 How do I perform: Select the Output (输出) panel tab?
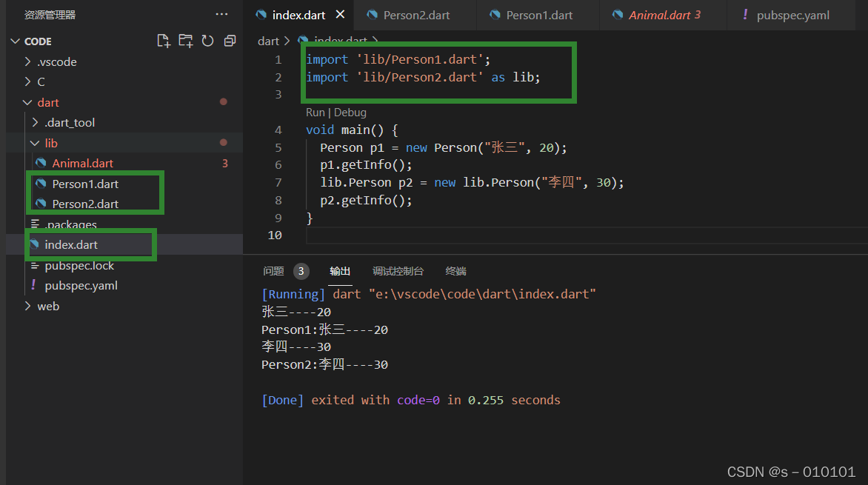click(x=340, y=271)
